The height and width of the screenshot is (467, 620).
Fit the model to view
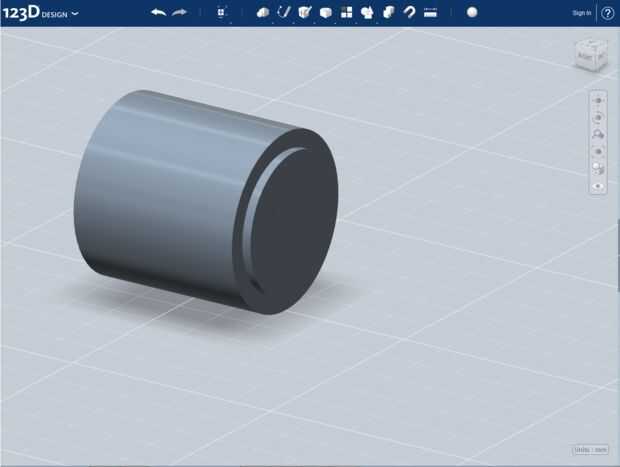click(x=598, y=151)
